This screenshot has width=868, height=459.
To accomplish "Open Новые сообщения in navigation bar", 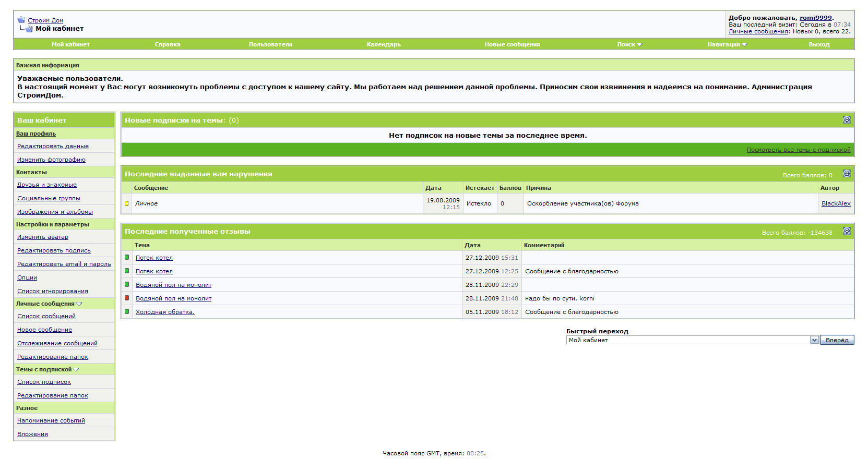I will coord(512,44).
